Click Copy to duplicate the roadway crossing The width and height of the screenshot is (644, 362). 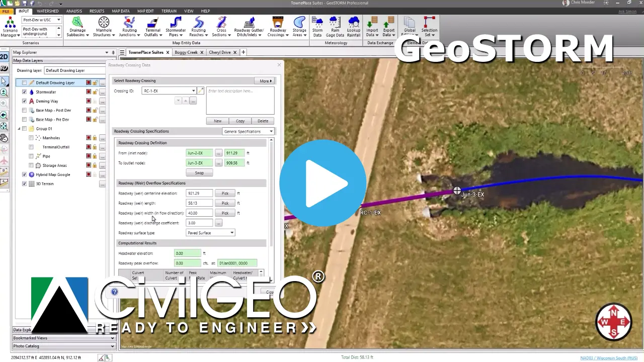click(x=240, y=121)
